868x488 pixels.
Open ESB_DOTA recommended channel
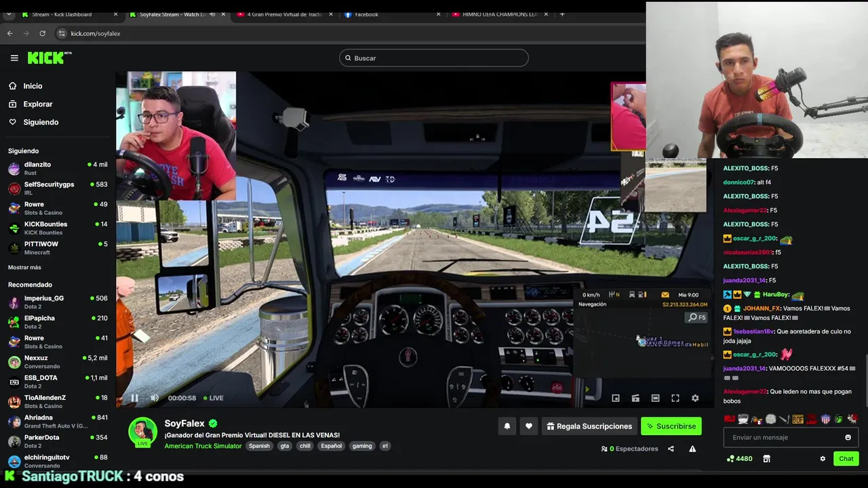pos(58,382)
